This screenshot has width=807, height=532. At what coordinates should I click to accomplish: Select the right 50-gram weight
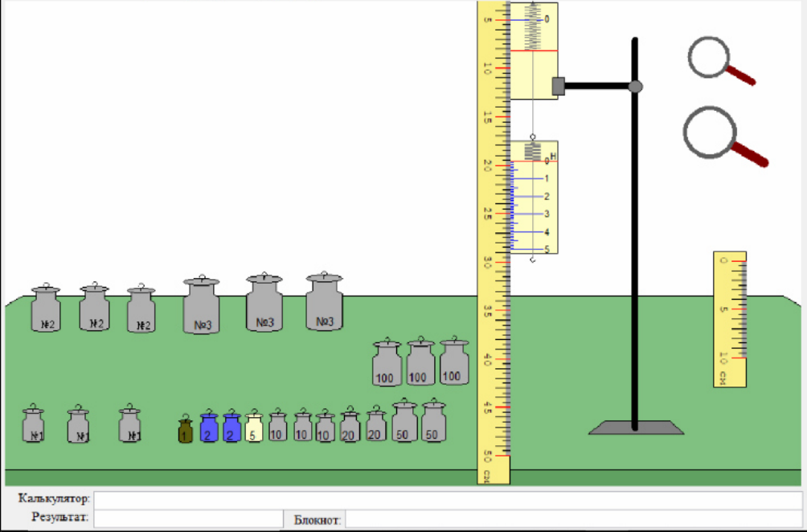point(434,421)
